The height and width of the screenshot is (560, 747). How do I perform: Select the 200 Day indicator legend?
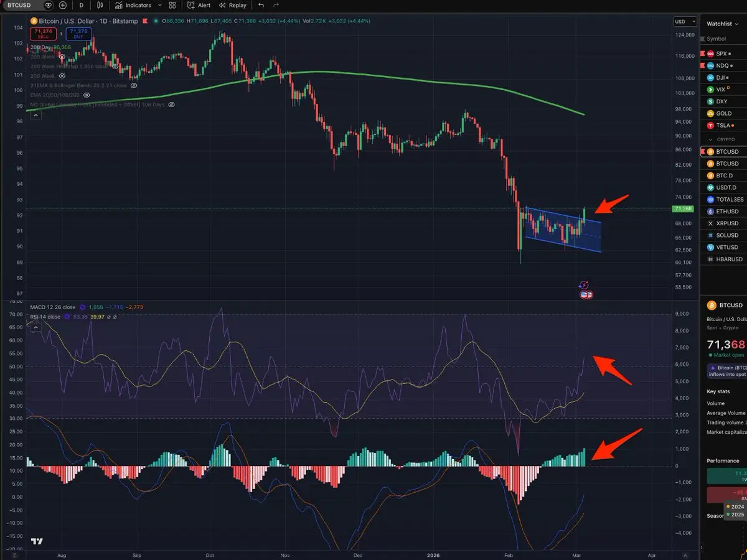tap(50, 47)
